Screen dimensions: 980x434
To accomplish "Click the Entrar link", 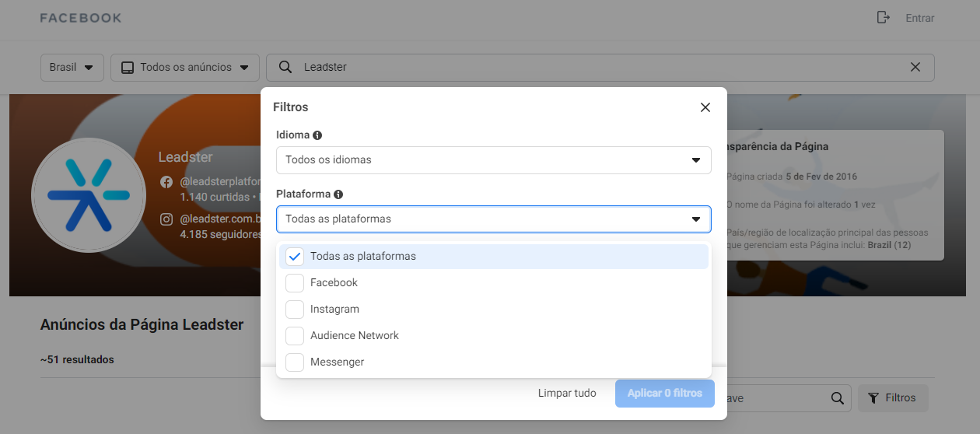I will point(920,18).
